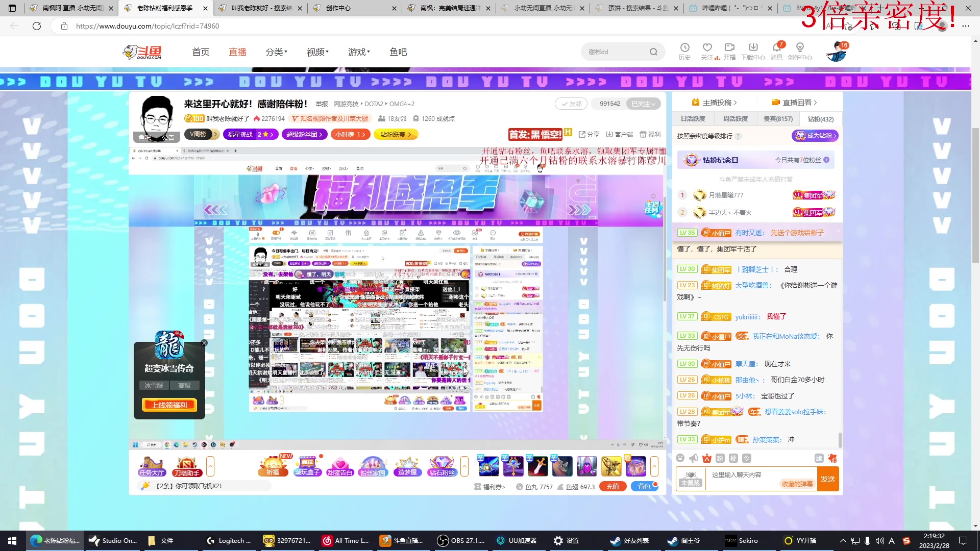Go to 鱼吧 in Douyu nav
Viewport: 980px width, 551px height.
pos(398,52)
